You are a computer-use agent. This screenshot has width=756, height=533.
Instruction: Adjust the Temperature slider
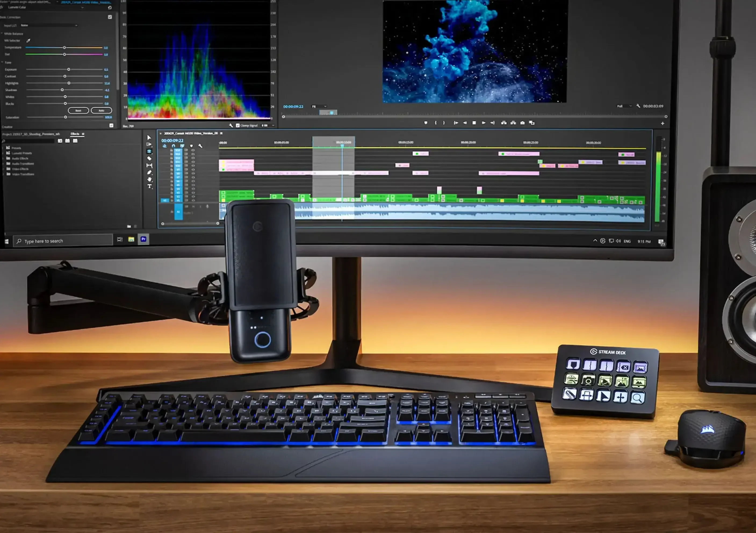click(x=64, y=47)
